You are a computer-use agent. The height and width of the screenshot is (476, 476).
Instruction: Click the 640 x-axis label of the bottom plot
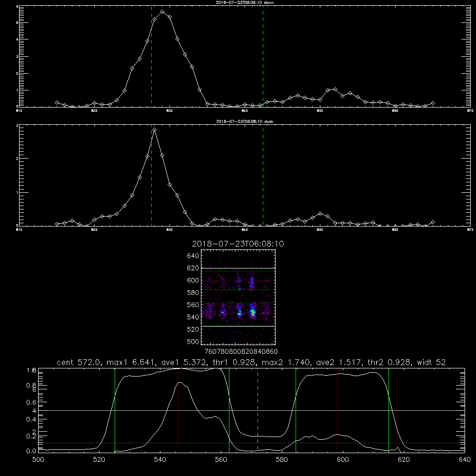pyautogui.click(x=465, y=460)
